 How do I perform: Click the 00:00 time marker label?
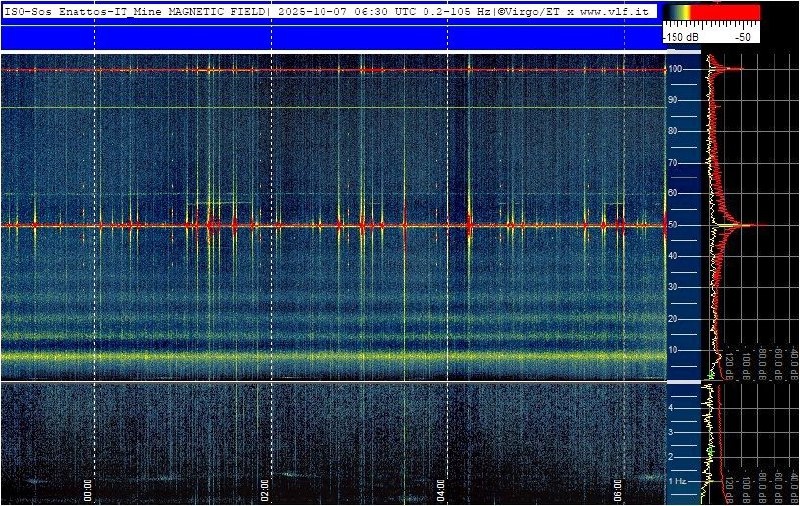[88, 490]
